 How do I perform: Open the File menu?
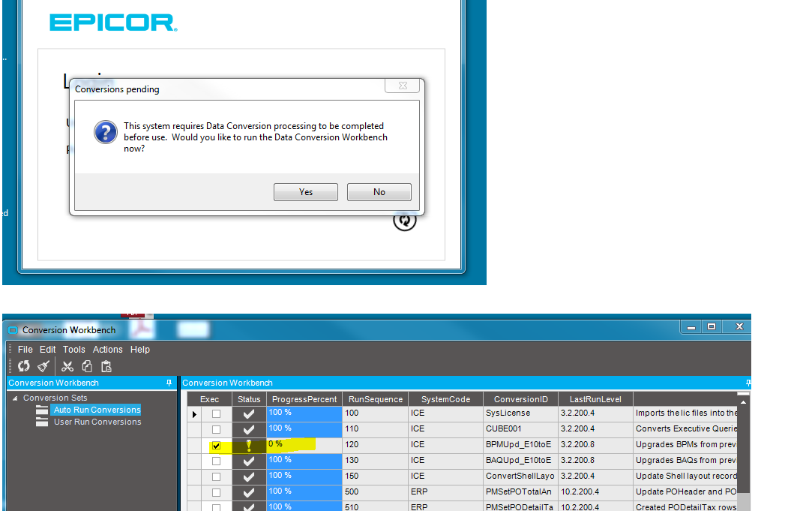pos(25,350)
